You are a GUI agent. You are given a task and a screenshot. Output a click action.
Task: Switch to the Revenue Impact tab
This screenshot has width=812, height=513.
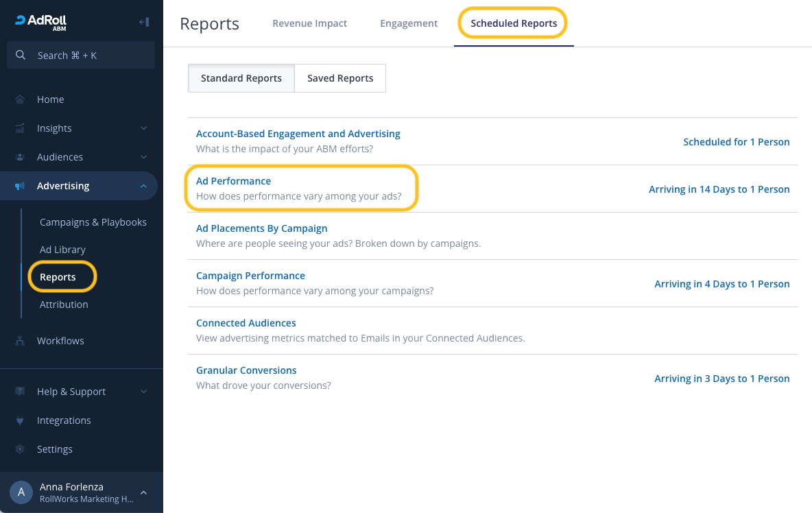309,23
